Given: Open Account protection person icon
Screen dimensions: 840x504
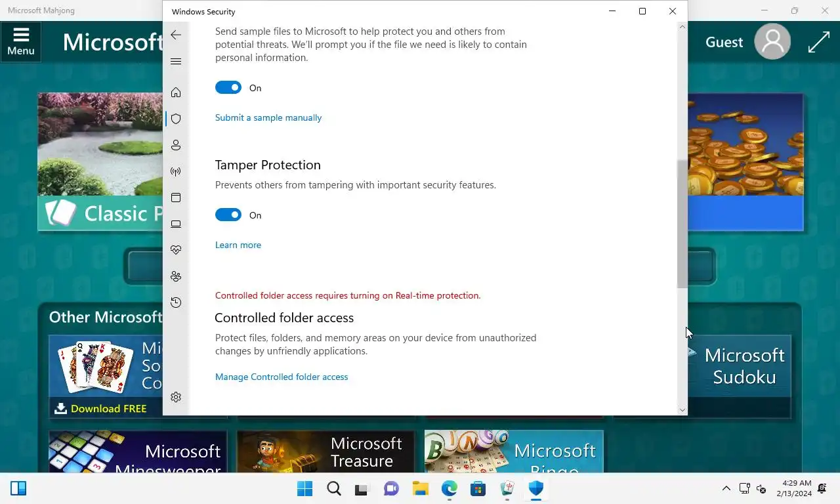Looking at the screenshot, I should pos(176,145).
